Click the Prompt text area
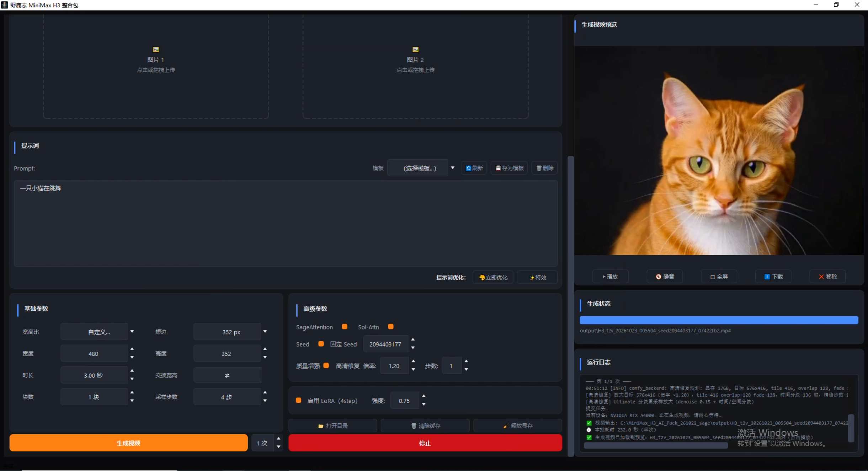This screenshot has width=868, height=471. (x=286, y=223)
